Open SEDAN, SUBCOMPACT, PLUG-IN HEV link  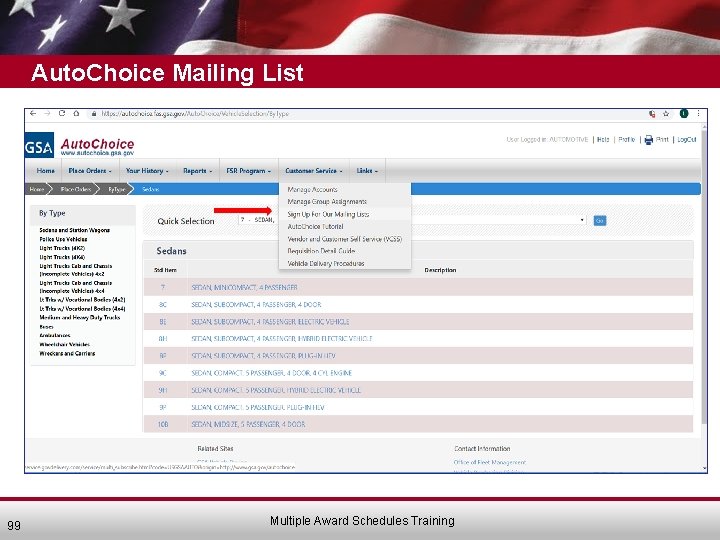[264, 356]
